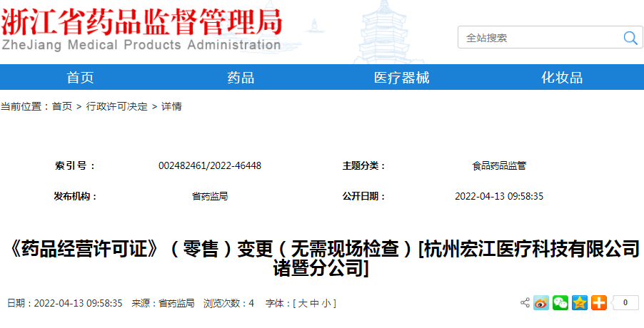Click the 浙江省药品监督管理局 logo
This screenshot has height=328, width=644.
pos(141,28)
